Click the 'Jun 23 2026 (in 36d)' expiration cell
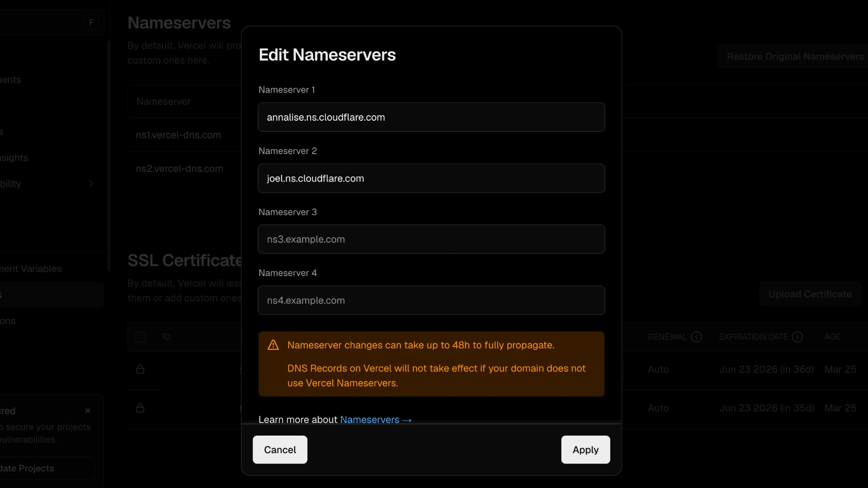The width and height of the screenshot is (868, 488). [766, 369]
